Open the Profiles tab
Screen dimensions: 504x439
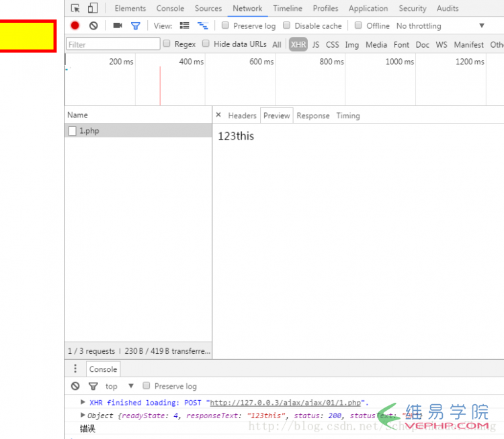click(x=326, y=8)
